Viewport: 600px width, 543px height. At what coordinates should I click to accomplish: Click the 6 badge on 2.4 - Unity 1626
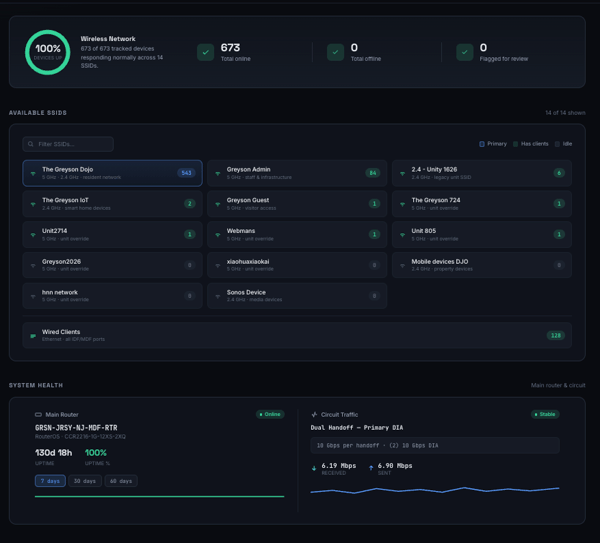(x=559, y=173)
